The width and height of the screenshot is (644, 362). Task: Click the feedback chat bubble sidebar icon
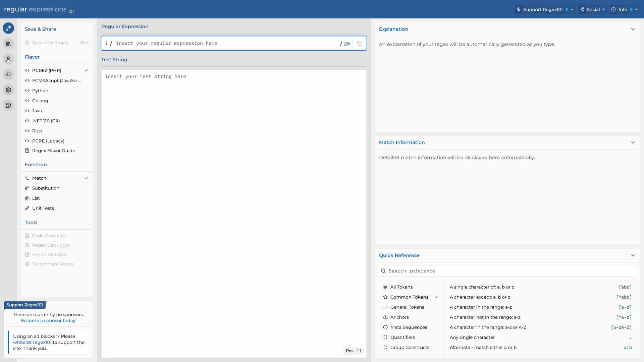(x=8, y=105)
